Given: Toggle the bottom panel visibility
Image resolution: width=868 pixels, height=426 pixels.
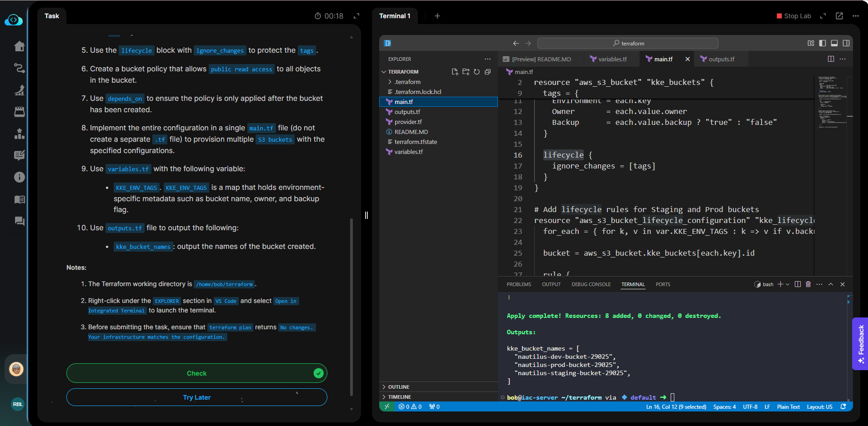Looking at the screenshot, I should point(834,43).
